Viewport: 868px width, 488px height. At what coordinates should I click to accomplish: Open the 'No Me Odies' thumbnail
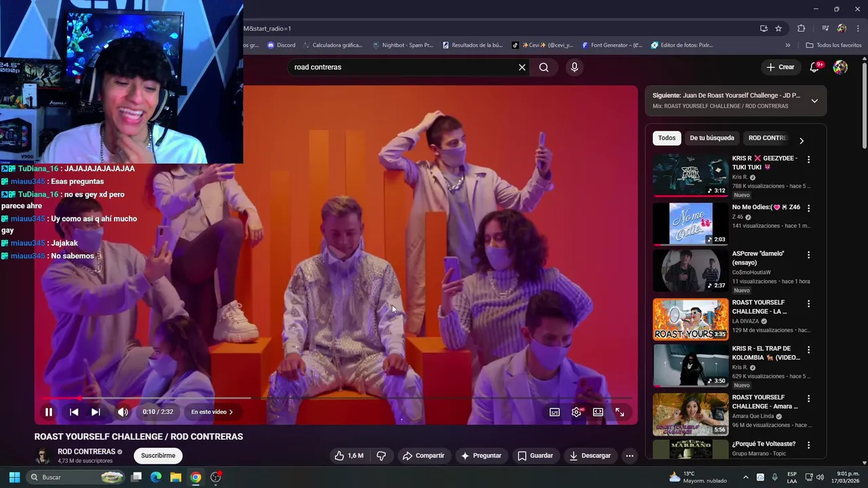(690, 224)
